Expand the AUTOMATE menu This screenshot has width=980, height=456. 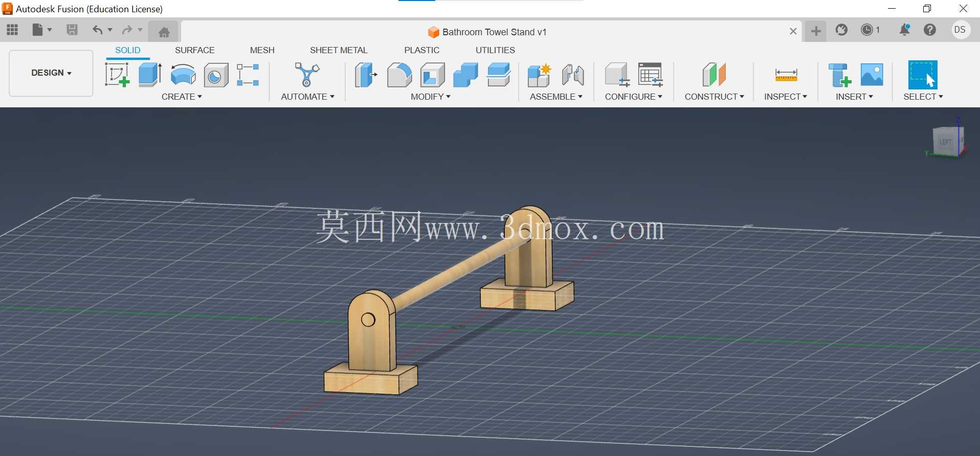coord(307,97)
